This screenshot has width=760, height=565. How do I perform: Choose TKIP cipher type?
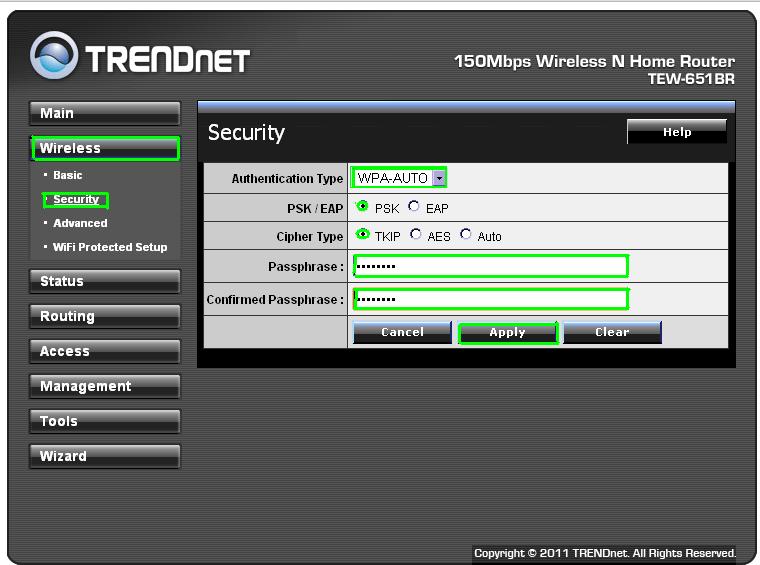[x=362, y=236]
